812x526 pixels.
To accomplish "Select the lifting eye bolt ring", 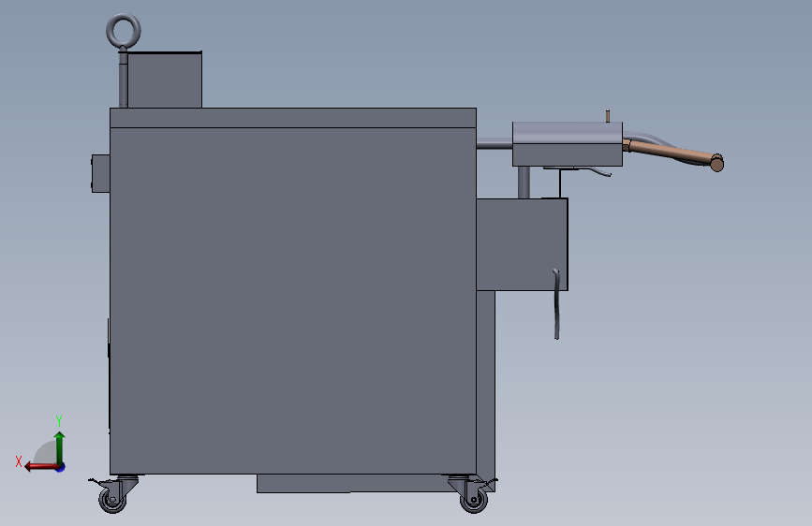I will [124, 30].
